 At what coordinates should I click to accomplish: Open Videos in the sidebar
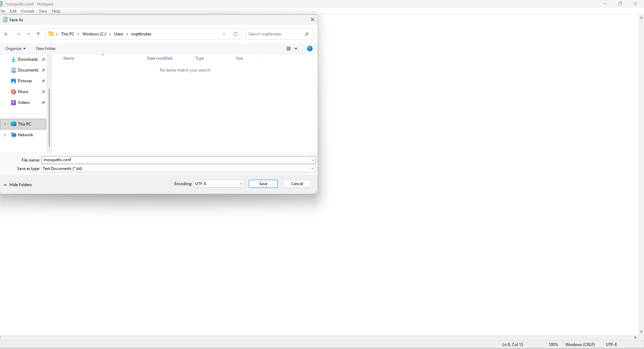[24, 103]
